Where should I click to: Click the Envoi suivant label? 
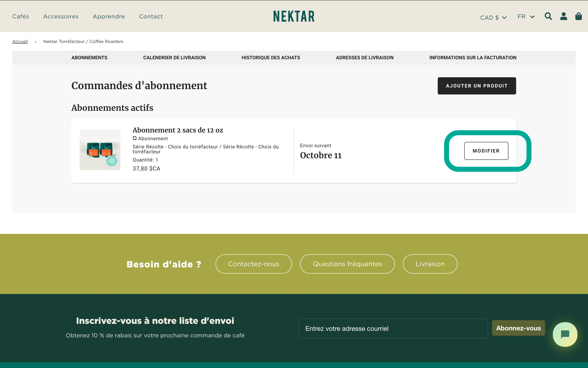pyautogui.click(x=315, y=146)
